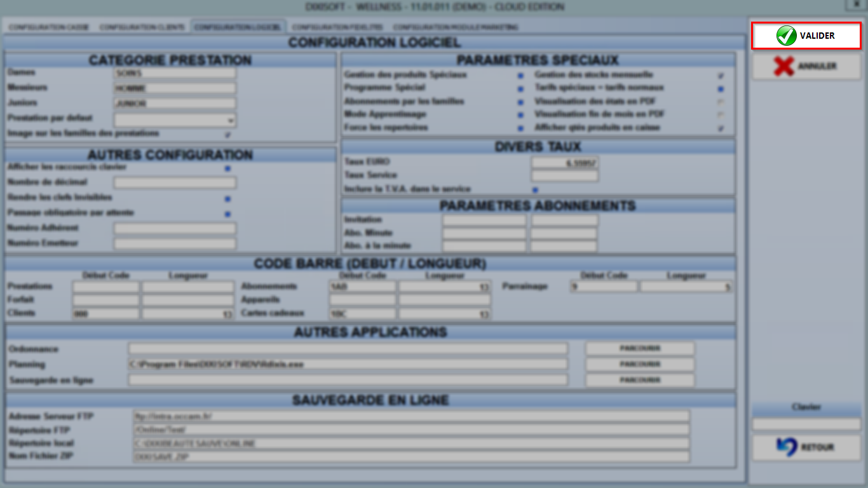
Task: Click the Forfait Début Code field
Action: click(x=106, y=301)
